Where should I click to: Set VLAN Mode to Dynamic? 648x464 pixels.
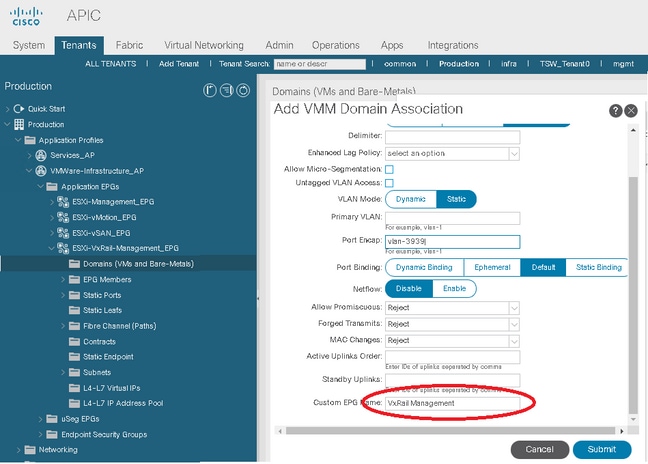click(x=411, y=199)
